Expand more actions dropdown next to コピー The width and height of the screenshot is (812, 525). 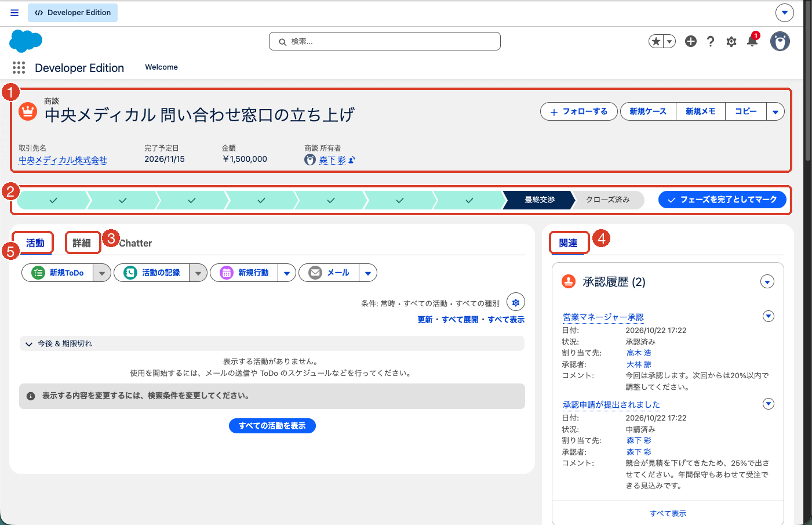pyautogui.click(x=775, y=111)
